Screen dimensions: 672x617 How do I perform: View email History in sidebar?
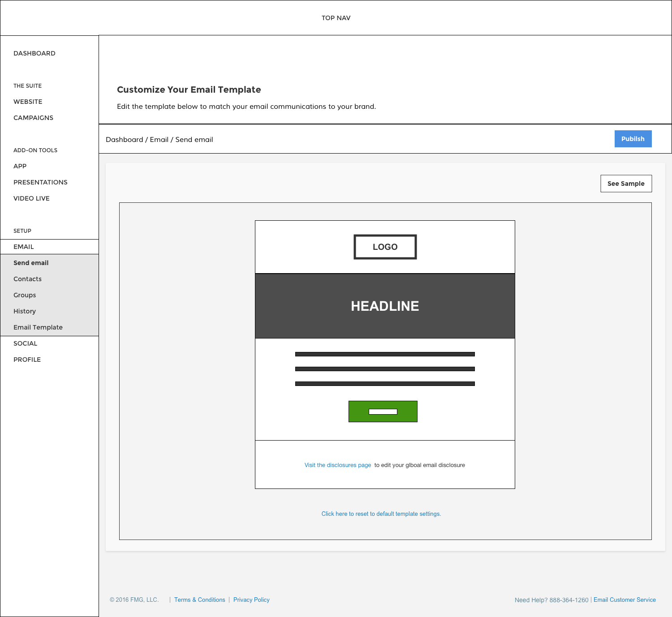[25, 311]
